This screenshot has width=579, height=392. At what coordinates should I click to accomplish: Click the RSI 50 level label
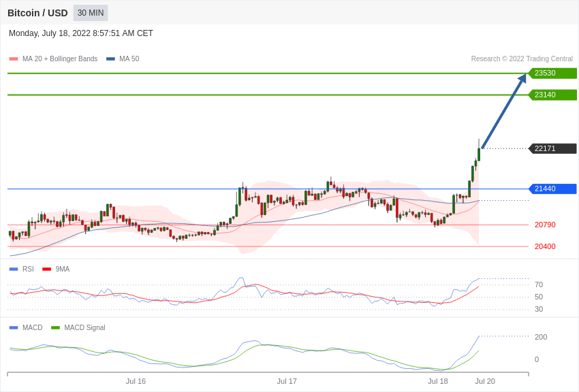click(539, 297)
